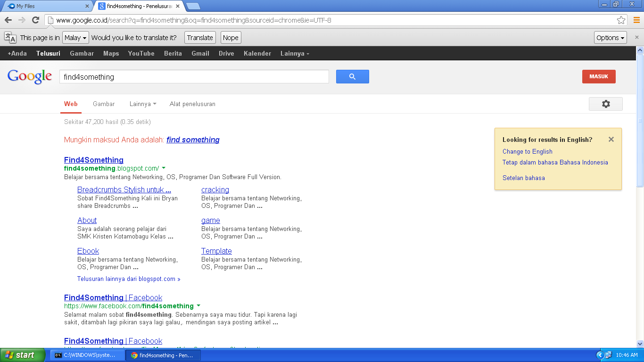Click the suggested 'find something' link
This screenshot has width=644, height=362.
click(193, 140)
